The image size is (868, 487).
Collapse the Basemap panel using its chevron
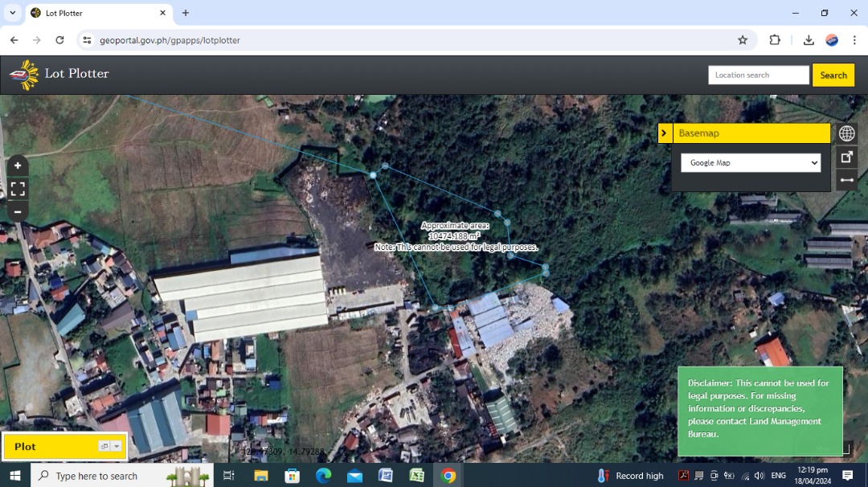click(664, 133)
